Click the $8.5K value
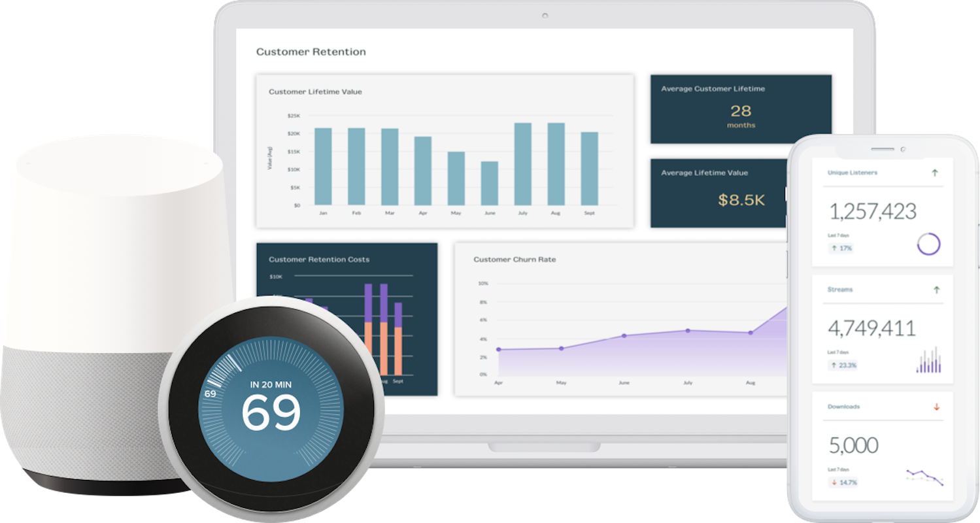980x523 pixels. click(741, 200)
